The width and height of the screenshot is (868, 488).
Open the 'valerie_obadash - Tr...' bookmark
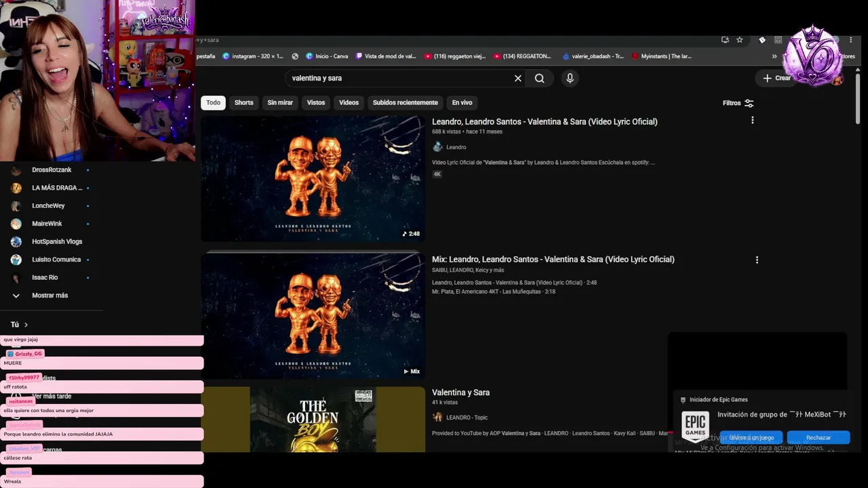pyautogui.click(x=593, y=56)
